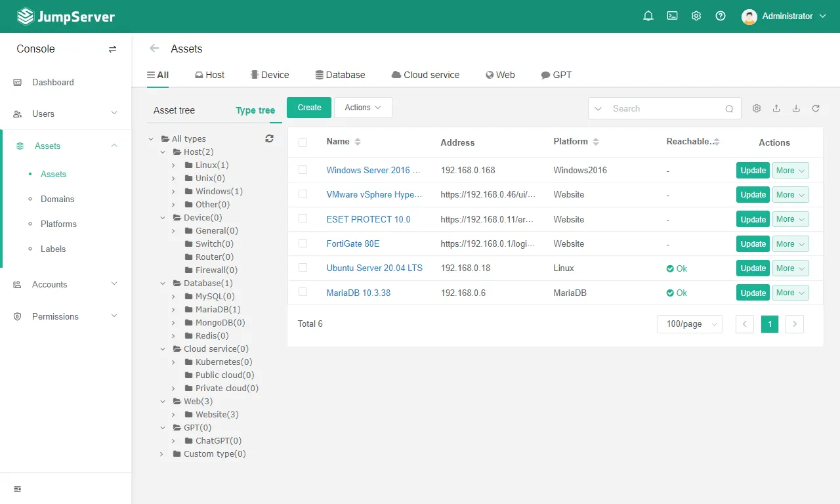Click the JumpServer logo
Image resolution: width=840 pixels, height=504 pixels.
click(66, 16)
